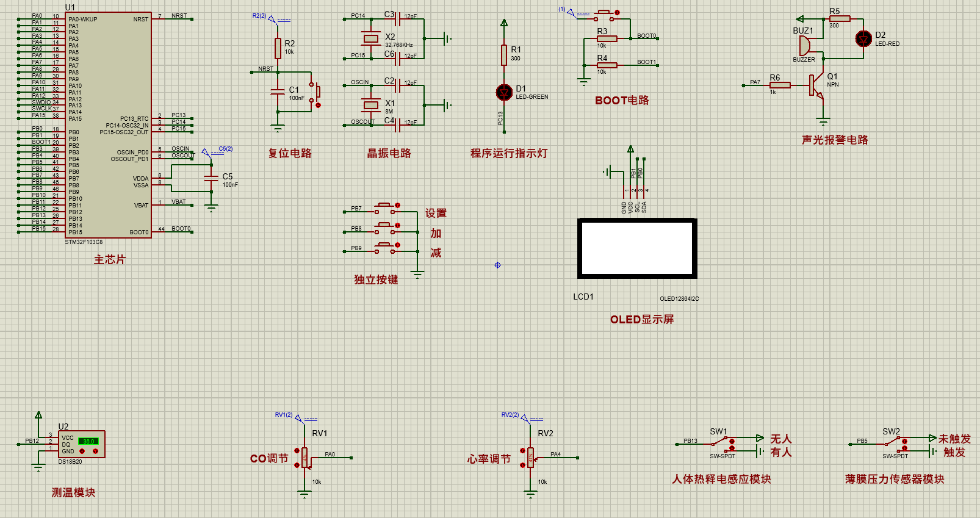
Task: Select the D1 LED-GREEN diode
Action: click(504, 92)
